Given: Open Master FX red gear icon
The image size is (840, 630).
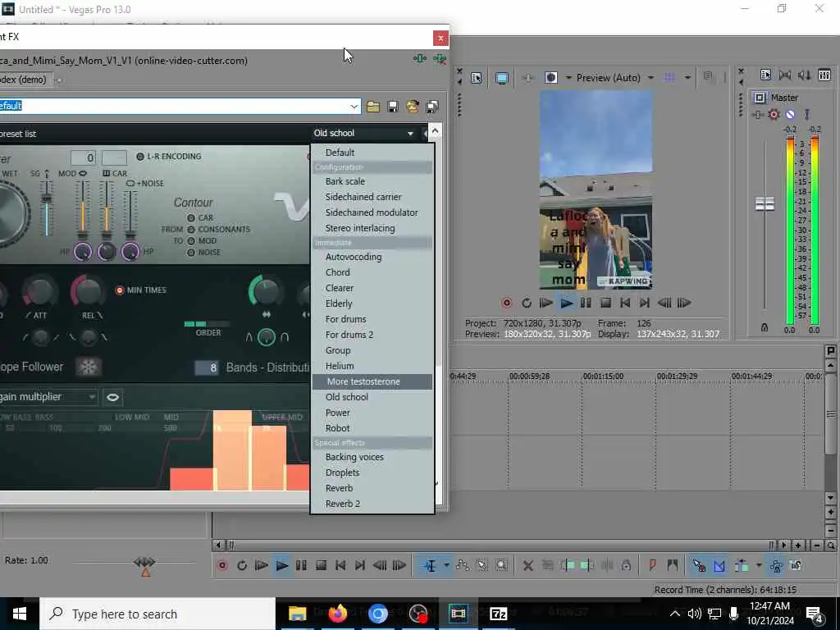Looking at the screenshot, I should [x=774, y=114].
